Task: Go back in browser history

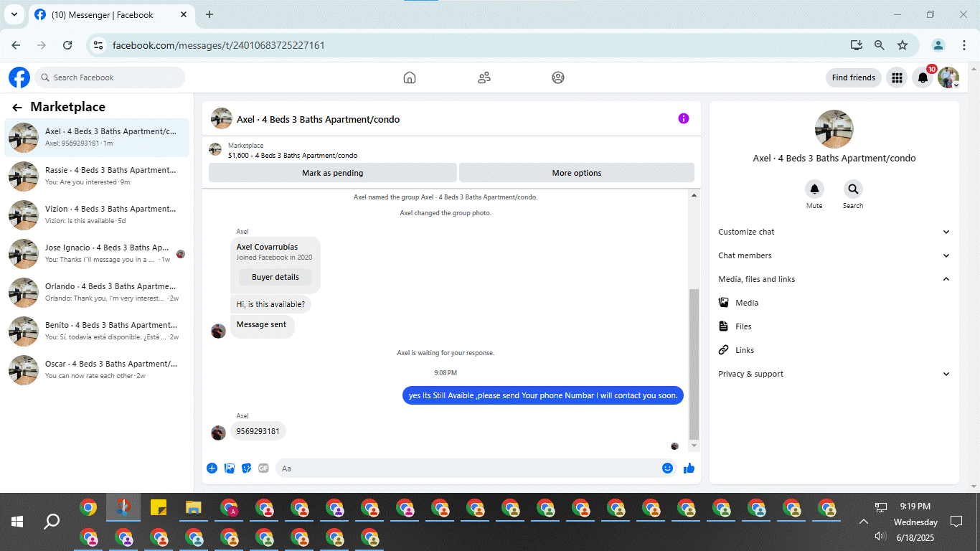Action: coord(17,45)
